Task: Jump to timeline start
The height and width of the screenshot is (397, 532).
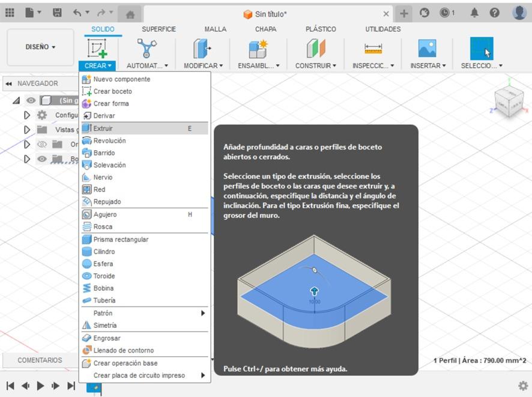Action: pyautogui.click(x=10, y=386)
